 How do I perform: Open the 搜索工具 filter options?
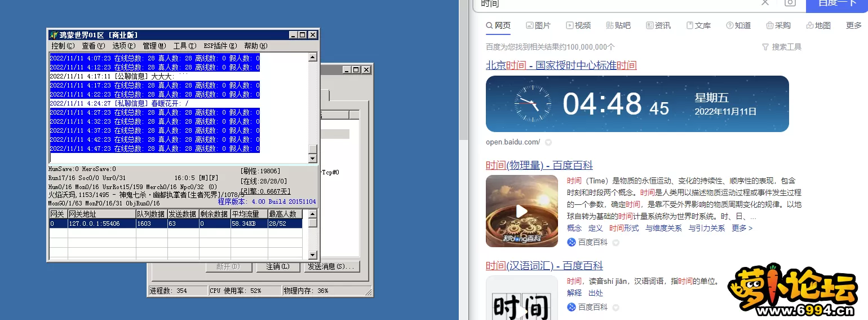pos(782,47)
